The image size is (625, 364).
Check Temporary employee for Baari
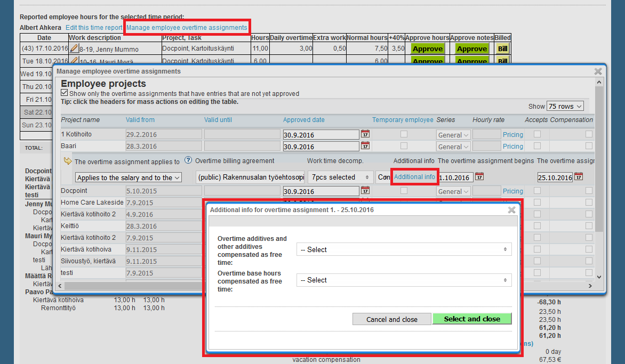pos(404,145)
